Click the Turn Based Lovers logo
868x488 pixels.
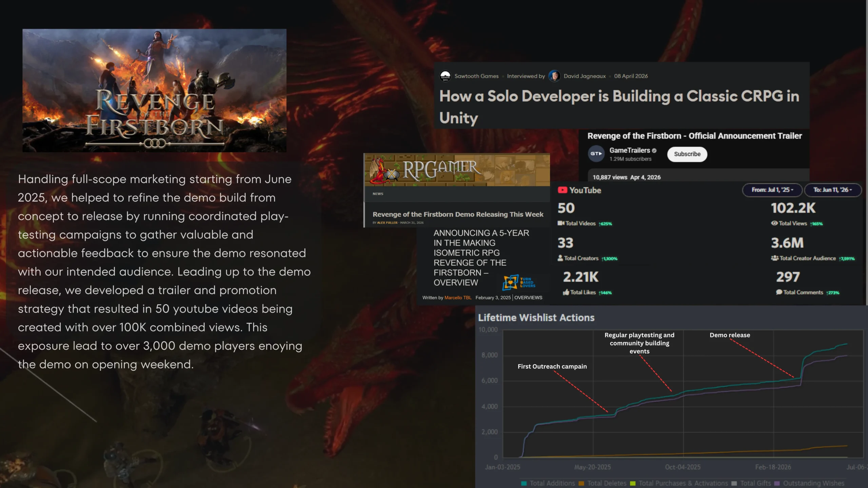[519, 282]
